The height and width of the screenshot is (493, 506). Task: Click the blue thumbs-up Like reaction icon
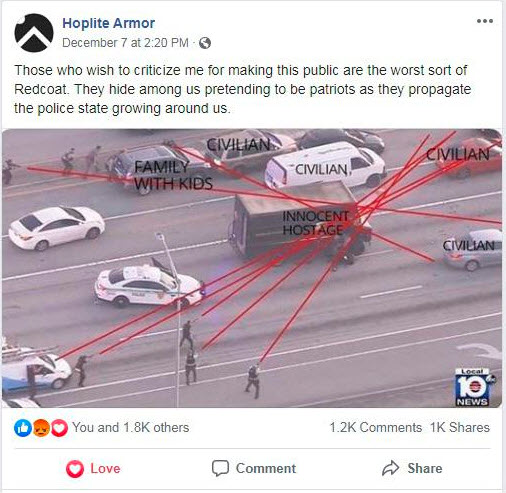coord(23,428)
